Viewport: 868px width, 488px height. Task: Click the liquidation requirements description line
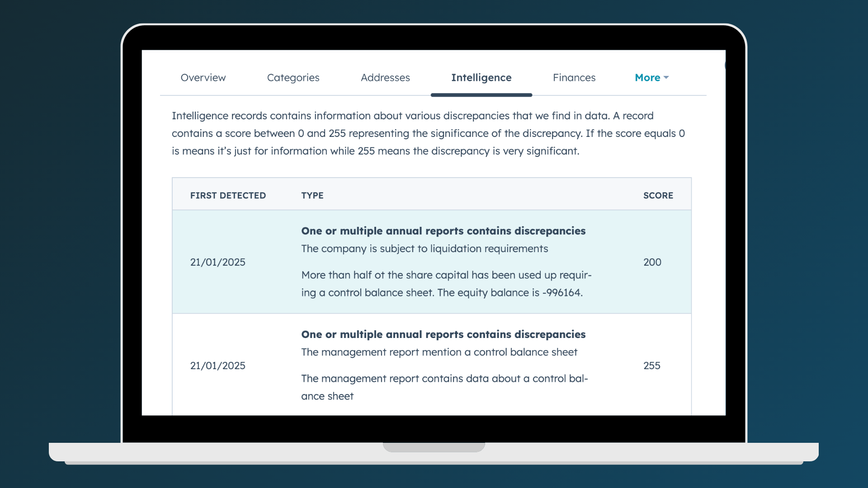pyautogui.click(x=425, y=249)
